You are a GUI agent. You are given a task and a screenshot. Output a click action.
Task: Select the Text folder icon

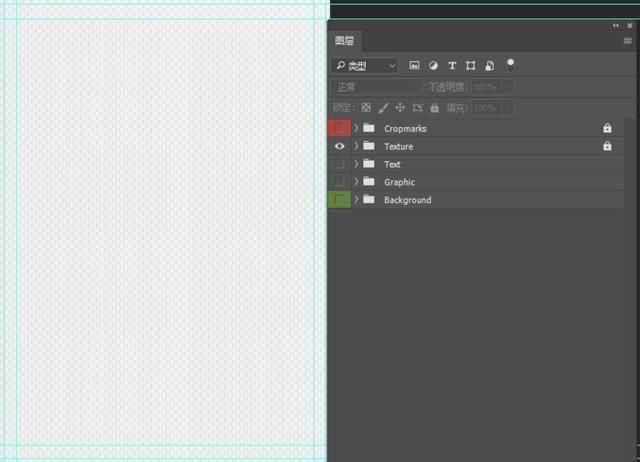click(369, 163)
